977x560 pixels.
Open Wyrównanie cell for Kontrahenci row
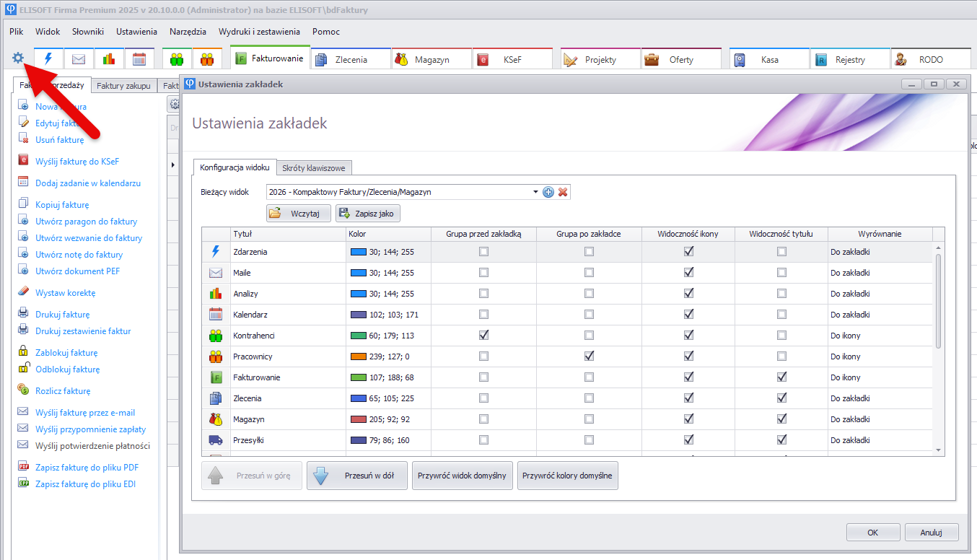pyautogui.click(x=880, y=336)
